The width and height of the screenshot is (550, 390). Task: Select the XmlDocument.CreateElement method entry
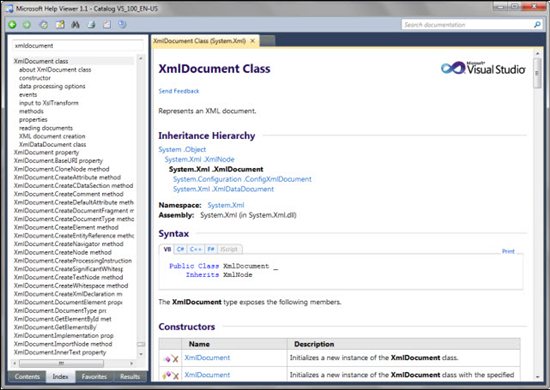point(66,227)
